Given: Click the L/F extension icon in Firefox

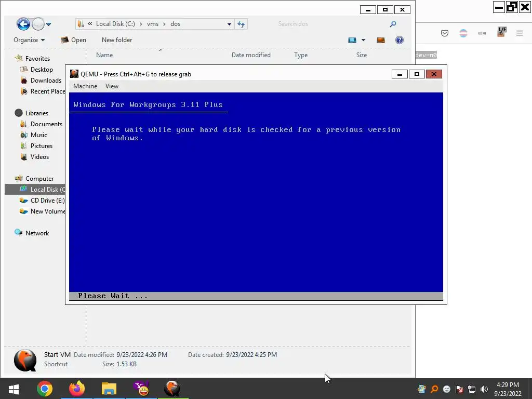Looking at the screenshot, I should point(501,32).
